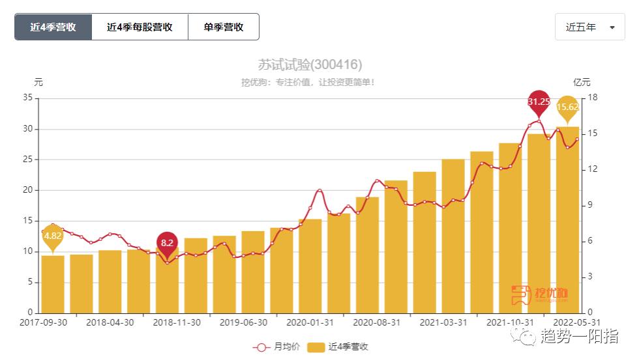Screen dimensions: 639x364
Task: Click right axis value 18
Action: 593,98
